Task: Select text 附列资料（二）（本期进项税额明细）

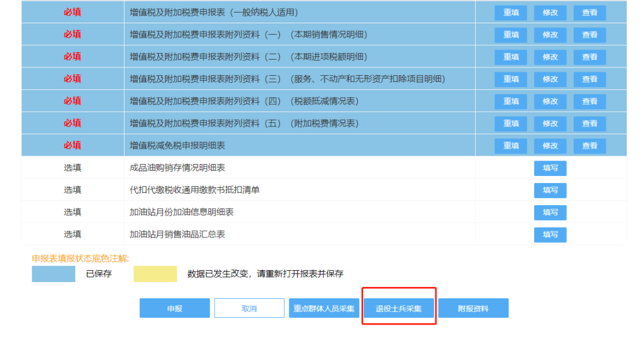Action: [x=248, y=57]
